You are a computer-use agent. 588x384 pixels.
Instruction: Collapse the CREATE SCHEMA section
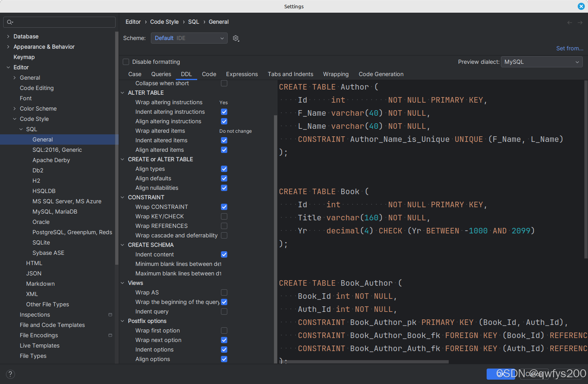(122, 245)
